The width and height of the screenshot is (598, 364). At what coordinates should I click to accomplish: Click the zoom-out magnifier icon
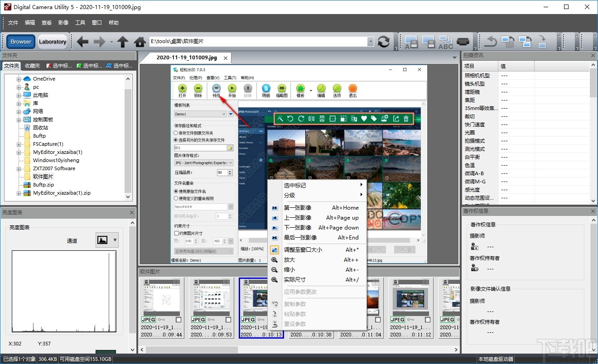[275, 270]
